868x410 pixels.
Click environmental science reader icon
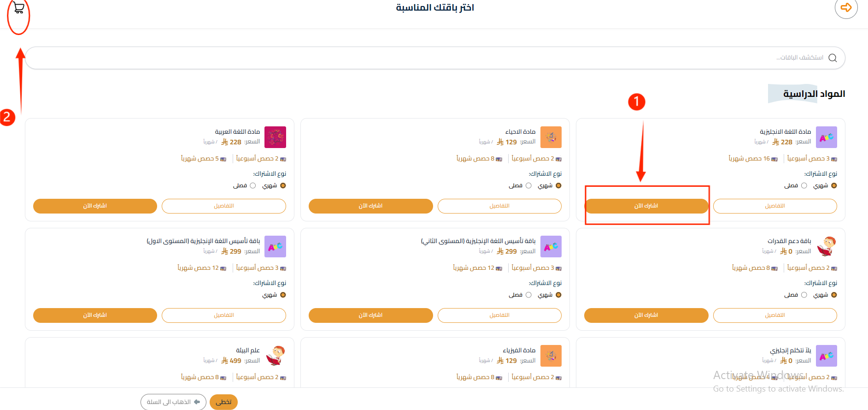(275, 356)
